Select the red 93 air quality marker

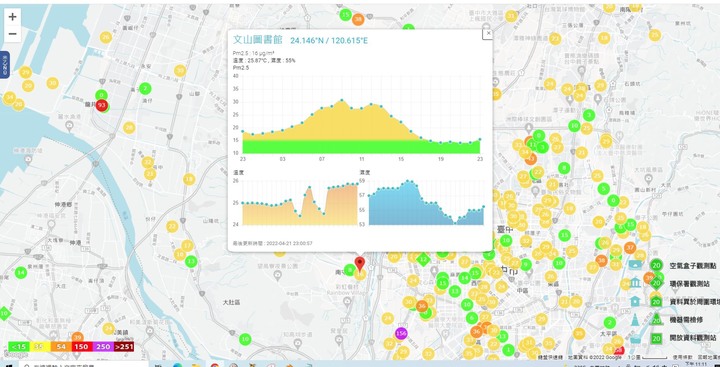102,106
